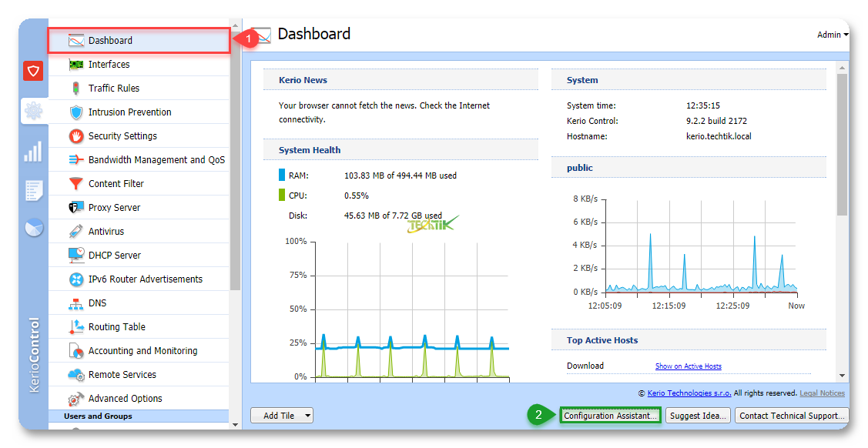This screenshot has height=448, width=868.
Task: Click the Content Filter funnel icon
Action: [76, 184]
